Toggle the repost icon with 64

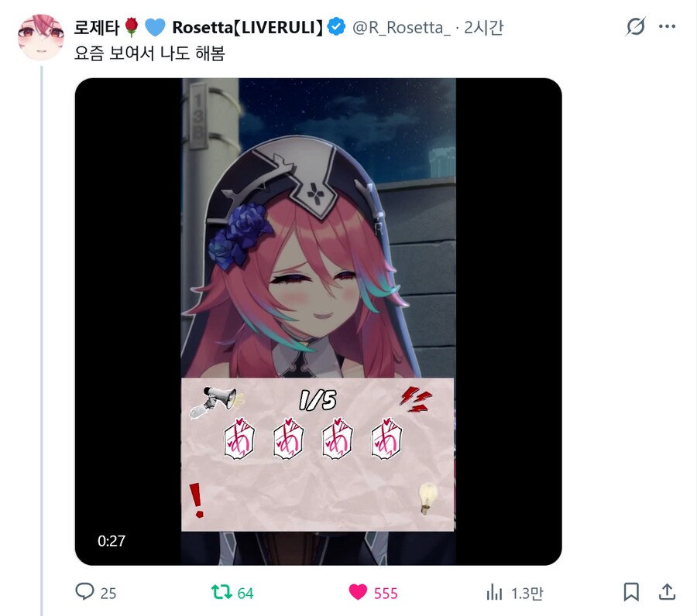click(x=221, y=592)
